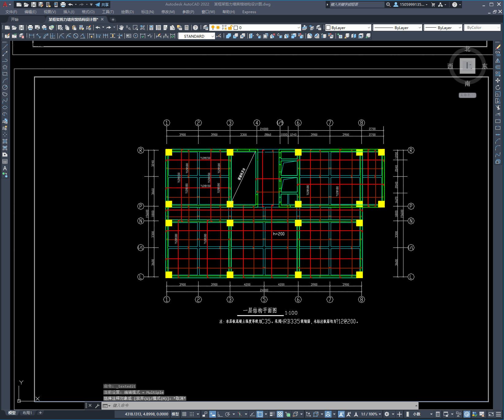
Task: Click the Plot (print) icon in toolbar
Action: [30, 28]
